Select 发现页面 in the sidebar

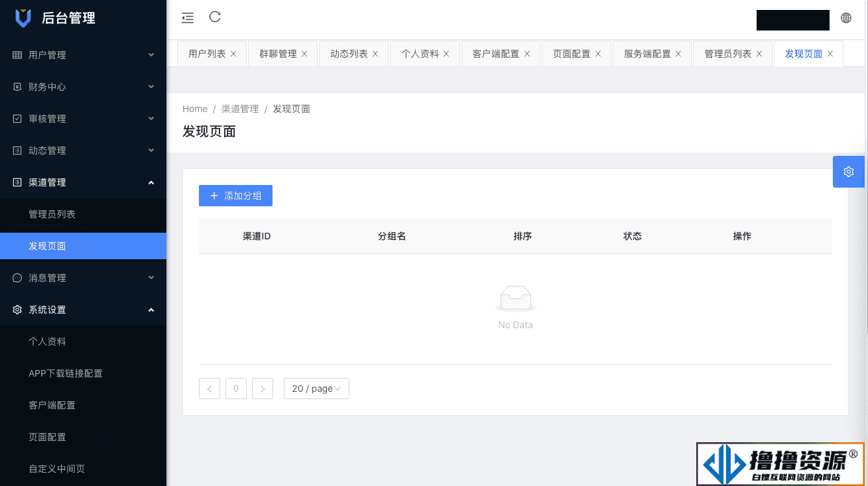pyautogui.click(x=83, y=246)
